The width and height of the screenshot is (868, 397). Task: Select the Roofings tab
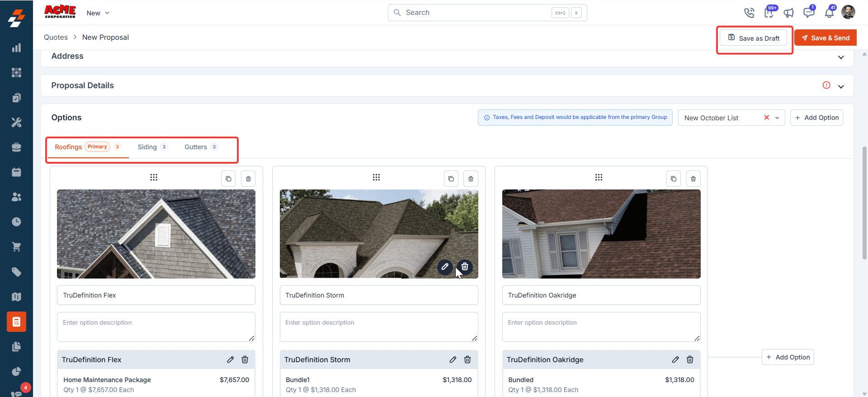(88, 147)
